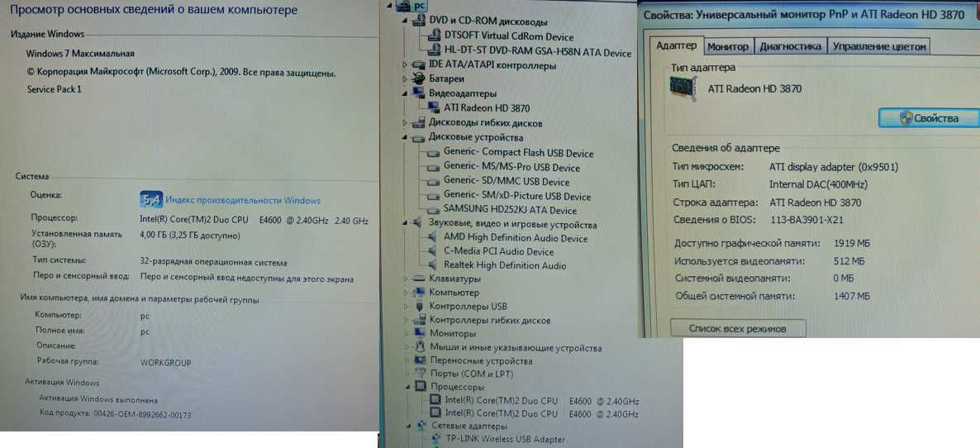This screenshot has width=980, height=448.
Task: Select Порты (COM и LPT) category
Action: 472,374
